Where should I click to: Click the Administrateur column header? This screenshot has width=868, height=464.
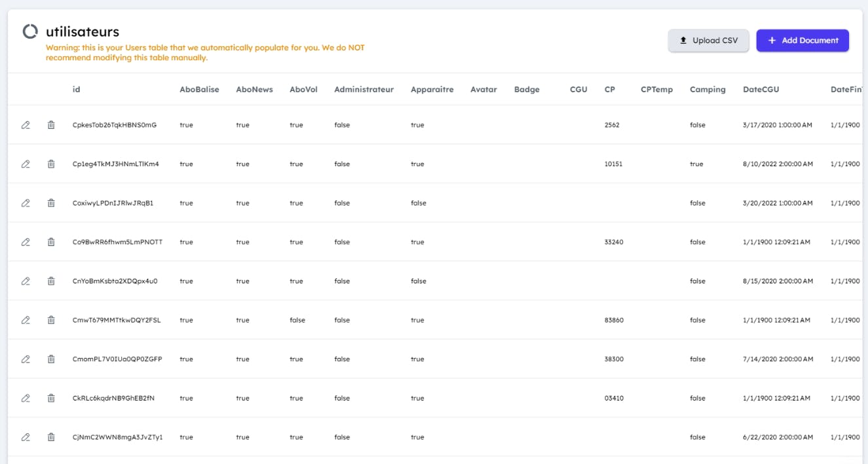[364, 90]
